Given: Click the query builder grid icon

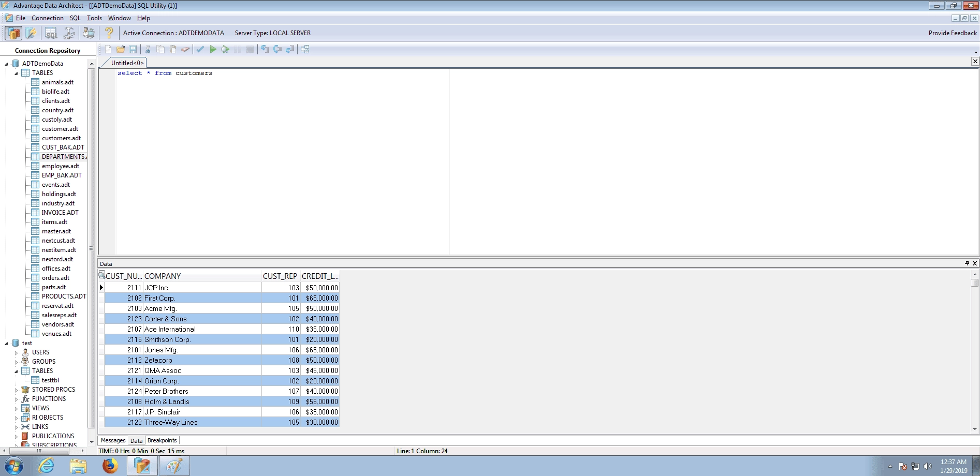Looking at the screenshot, I should 305,50.
